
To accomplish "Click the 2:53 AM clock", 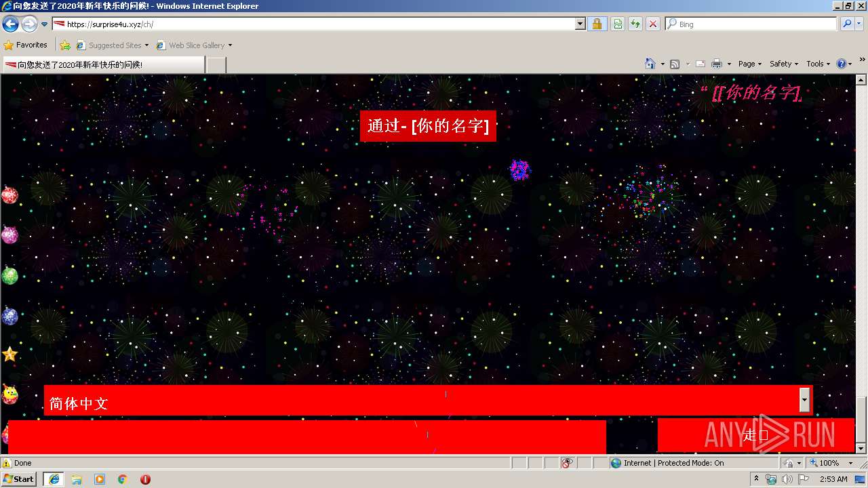I will click(x=833, y=479).
